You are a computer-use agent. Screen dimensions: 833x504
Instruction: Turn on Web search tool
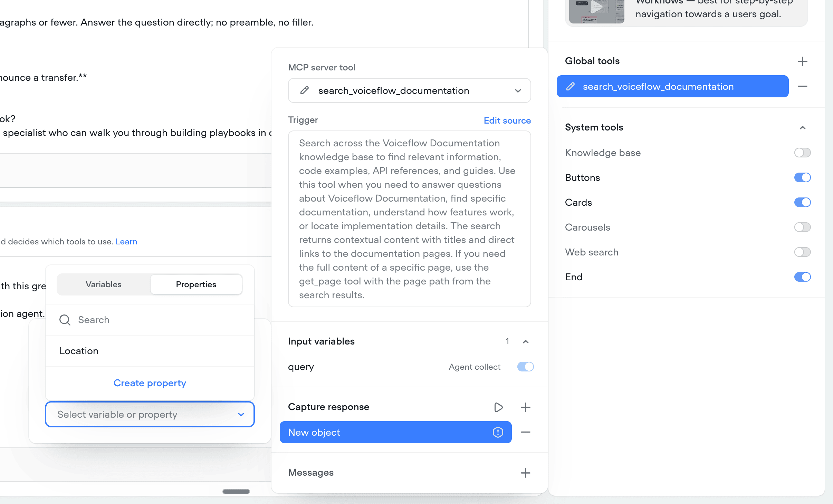click(802, 252)
